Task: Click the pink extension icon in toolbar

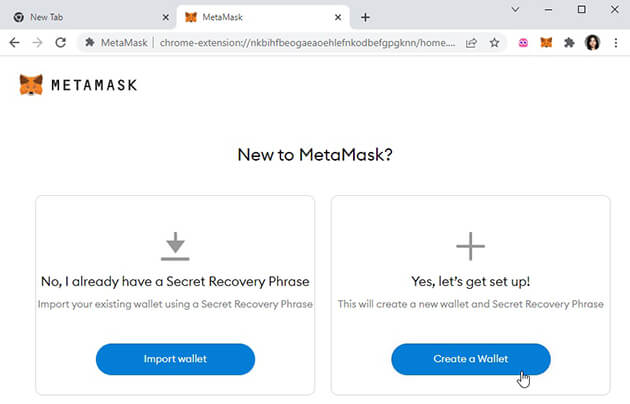Action: tap(523, 43)
